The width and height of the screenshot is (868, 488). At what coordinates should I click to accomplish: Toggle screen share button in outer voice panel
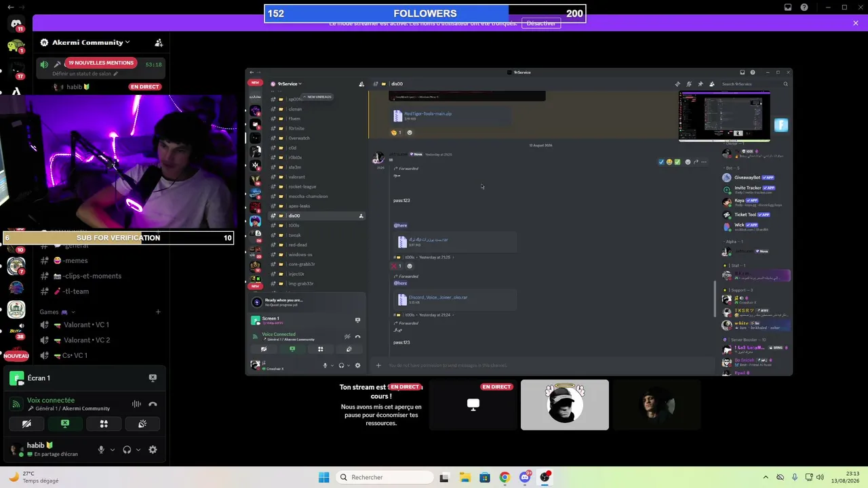pyautogui.click(x=65, y=424)
